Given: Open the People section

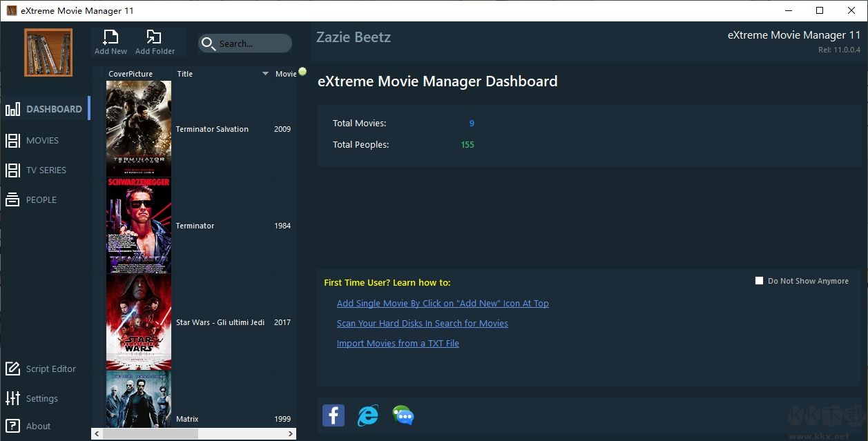Looking at the screenshot, I should click(x=14, y=199).
